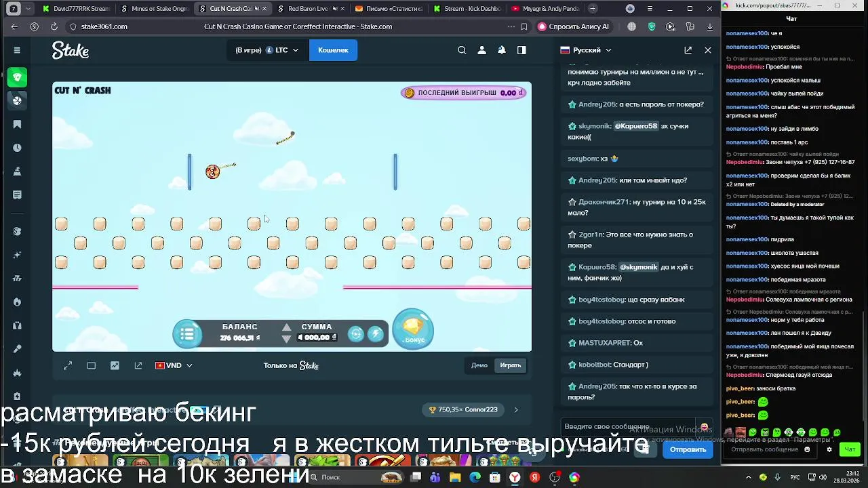Image resolution: width=868 pixels, height=488 pixels.
Task: Switch to Играть real play mode
Action: tap(511, 365)
